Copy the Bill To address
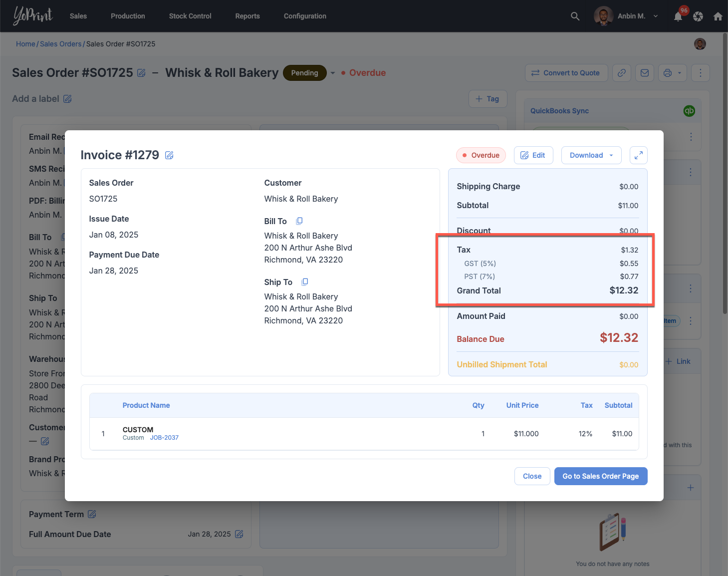Screen dimensions: 728x576 [299, 221]
